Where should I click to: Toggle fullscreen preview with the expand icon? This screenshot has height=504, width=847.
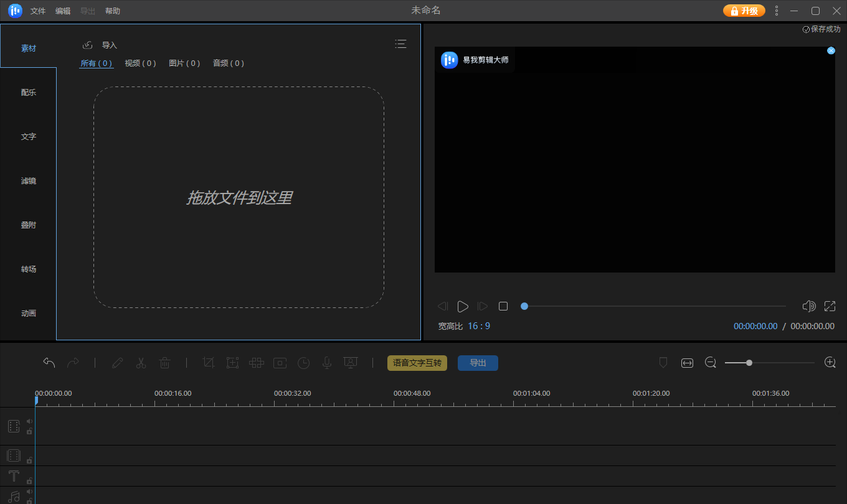pyautogui.click(x=830, y=306)
